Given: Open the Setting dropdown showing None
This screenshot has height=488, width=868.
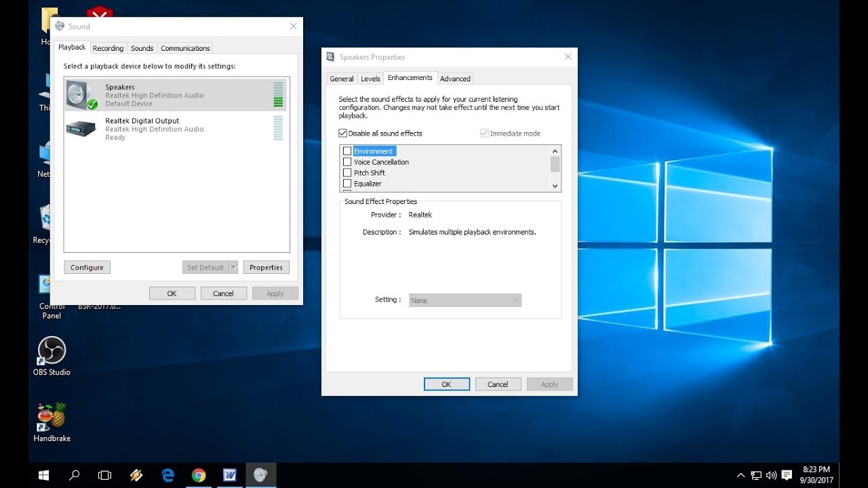Looking at the screenshot, I should point(465,300).
